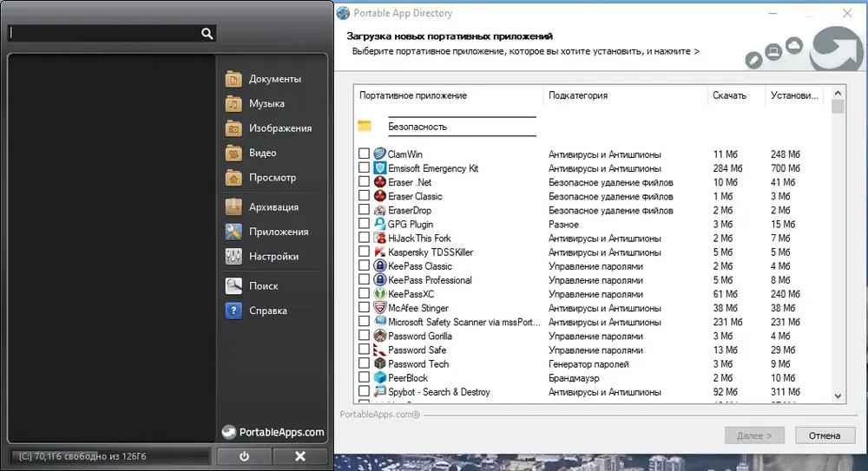Close the PortableApps menu with the X
The width and height of the screenshot is (868, 471).
[x=300, y=456]
